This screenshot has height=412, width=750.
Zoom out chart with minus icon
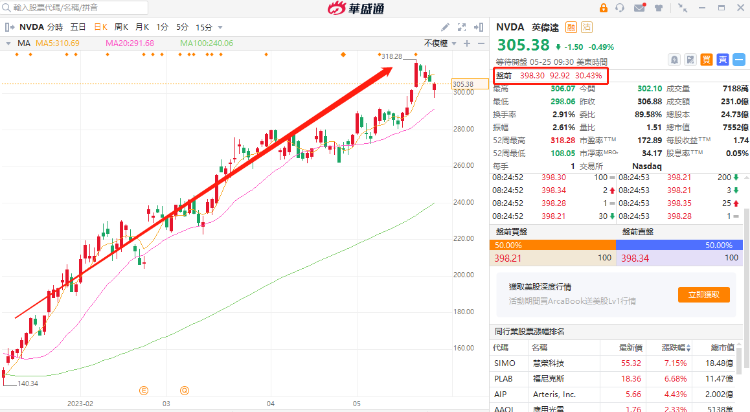point(481,44)
